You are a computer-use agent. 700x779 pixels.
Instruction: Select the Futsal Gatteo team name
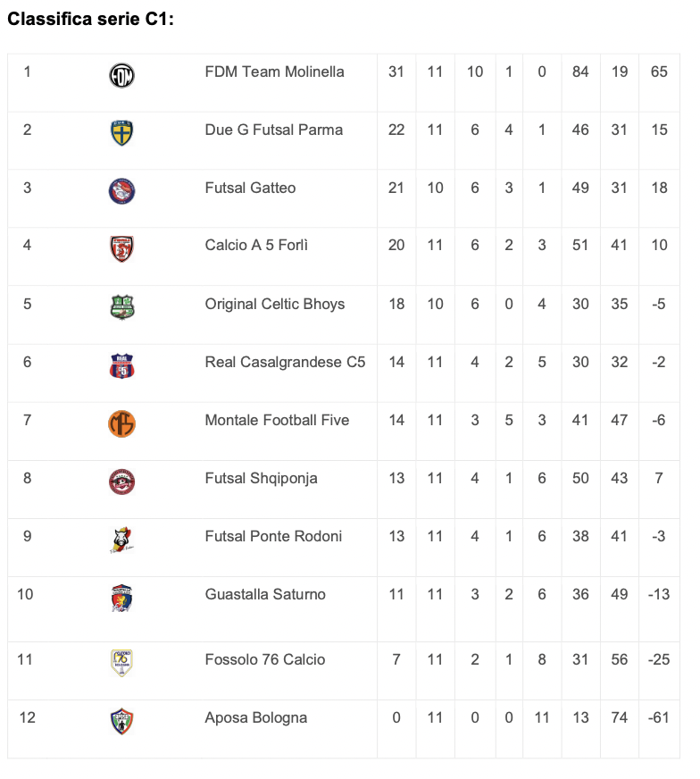250,188
